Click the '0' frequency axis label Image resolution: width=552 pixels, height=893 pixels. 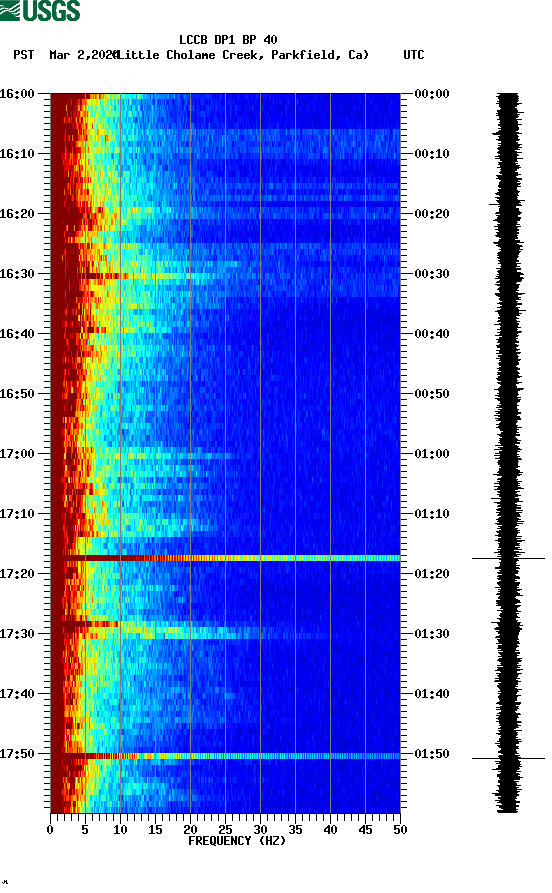pos(50,830)
